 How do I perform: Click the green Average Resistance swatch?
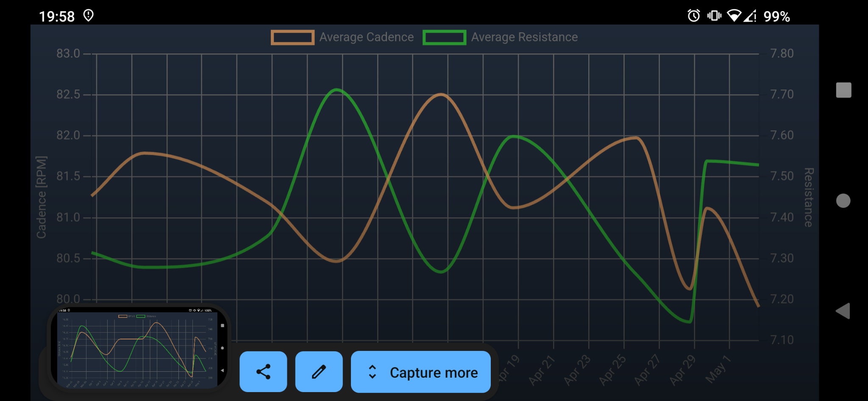click(x=444, y=37)
